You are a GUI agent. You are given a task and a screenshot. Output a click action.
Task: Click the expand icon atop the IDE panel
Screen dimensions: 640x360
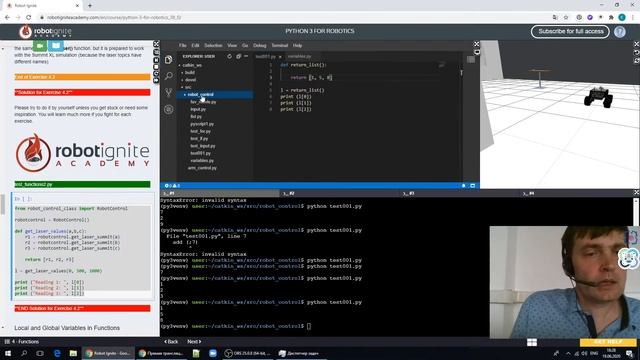[476, 44]
